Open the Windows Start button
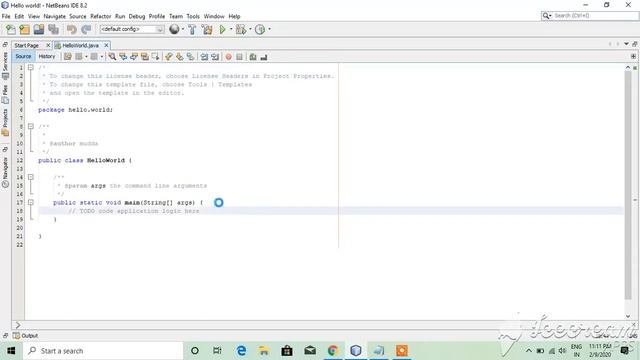 point(11,351)
